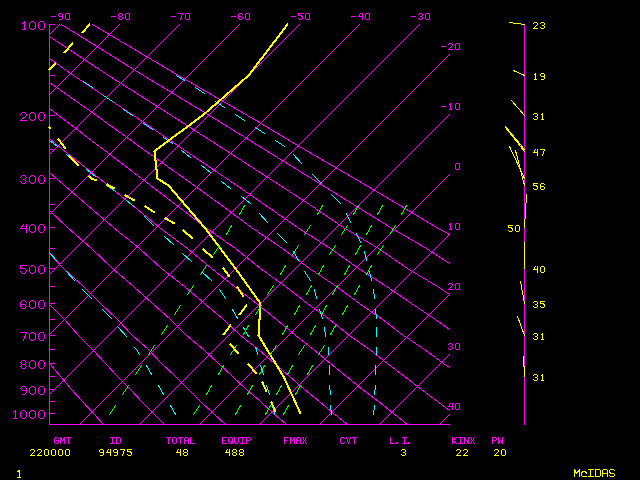Select the CYT column header
640x480 pixels.
[348, 440]
